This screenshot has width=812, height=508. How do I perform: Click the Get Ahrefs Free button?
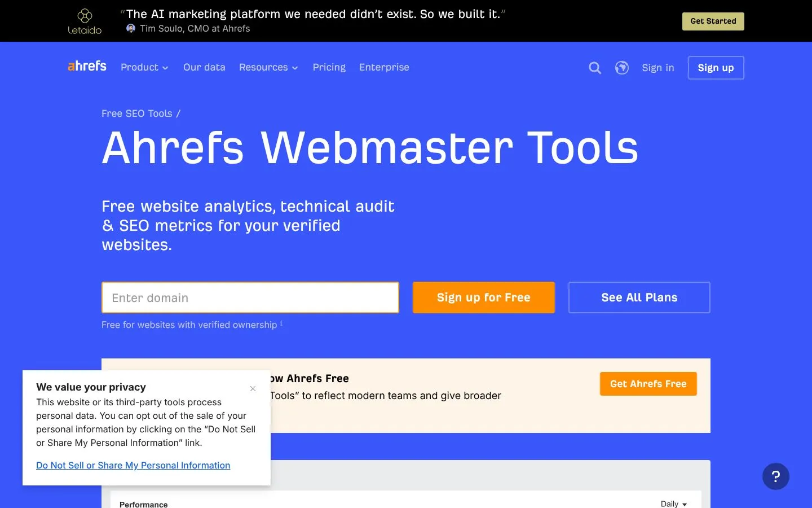[648, 384]
